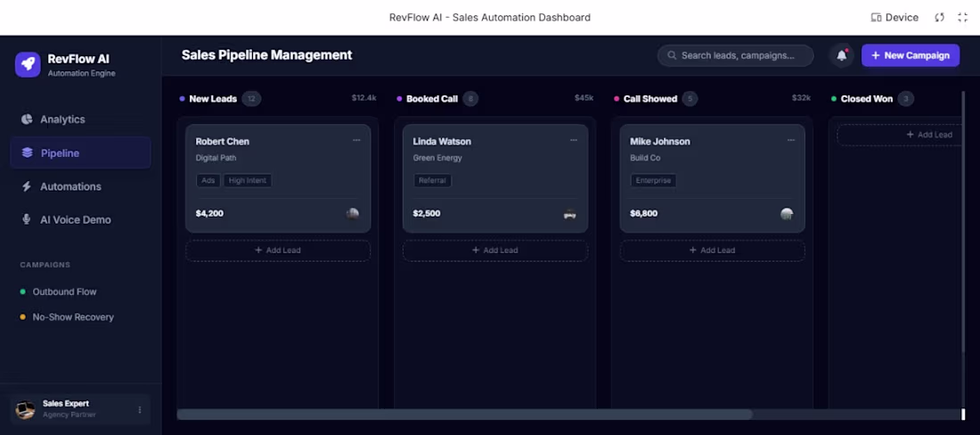This screenshot has height=435, width=980.
Task: Click the New Campaign button
Action: click(910, 55)
